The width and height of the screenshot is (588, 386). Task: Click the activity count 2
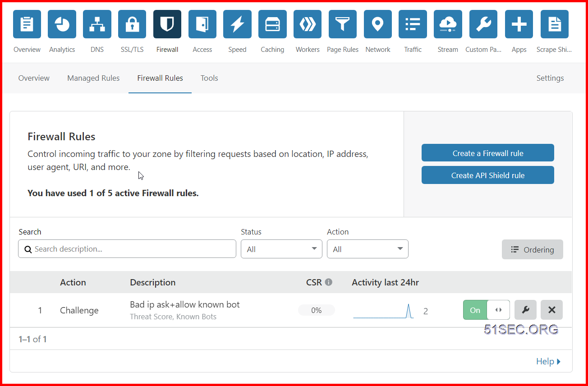[426, 311]
